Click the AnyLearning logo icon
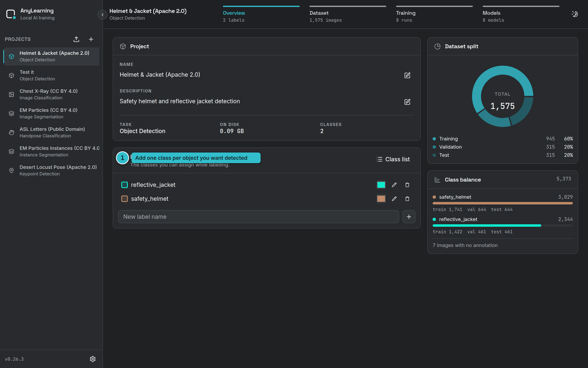 [x=11, y=14]
